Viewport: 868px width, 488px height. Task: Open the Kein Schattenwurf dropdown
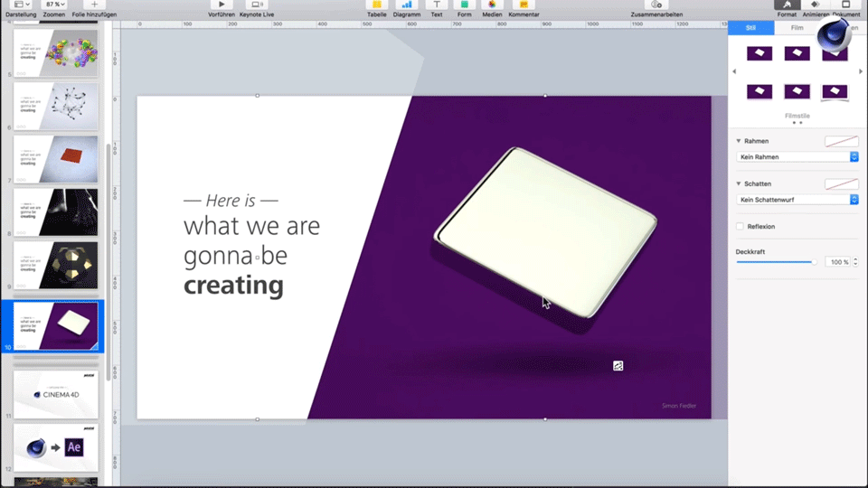point(797,200)
